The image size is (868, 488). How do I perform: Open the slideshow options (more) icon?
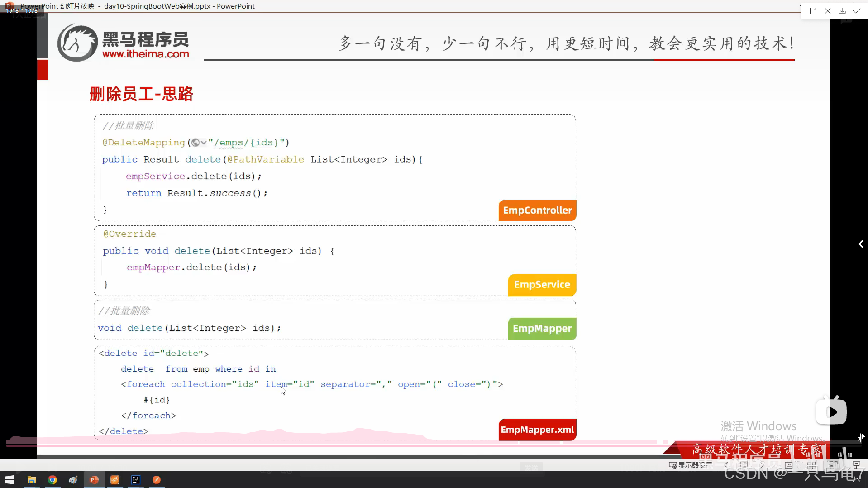pyautogui.click(x=858, y=465)
